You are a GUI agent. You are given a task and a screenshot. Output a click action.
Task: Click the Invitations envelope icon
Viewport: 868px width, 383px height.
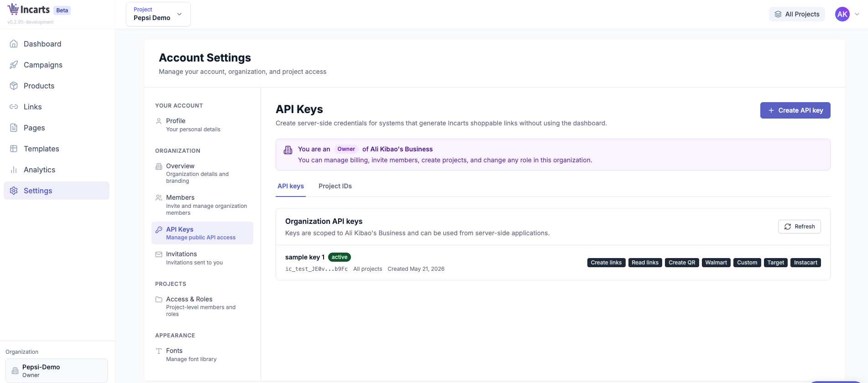coord(159,254)
